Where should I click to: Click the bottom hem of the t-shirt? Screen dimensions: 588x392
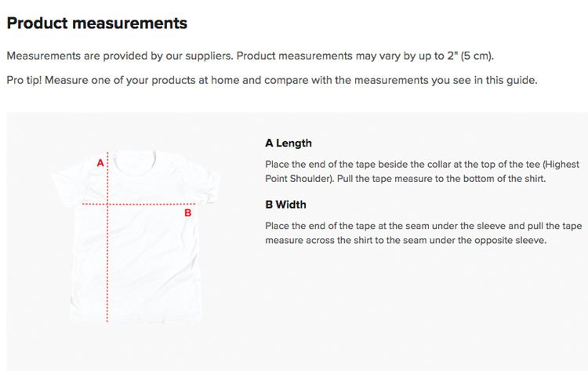136,319
